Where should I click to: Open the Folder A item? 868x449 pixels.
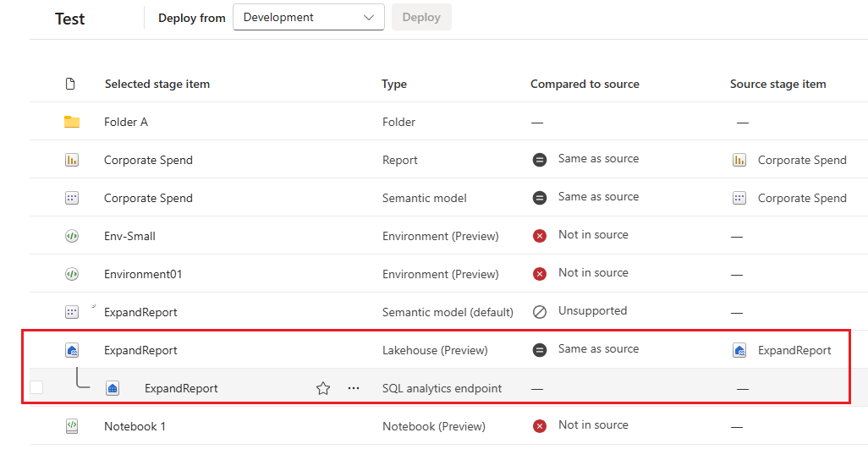(x=126, y=122)
